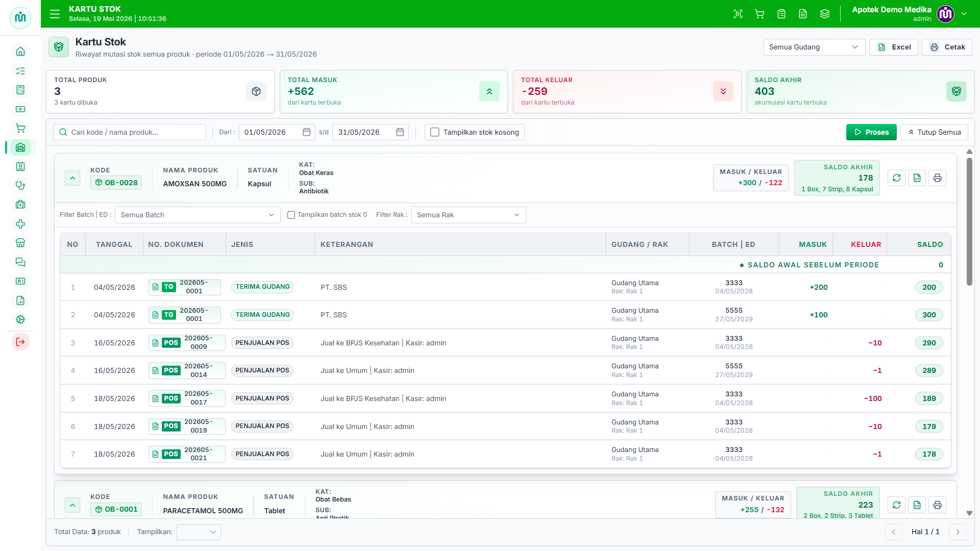The width and height of the screenshot is (980, 551).
Task: Collapse the AMOXSAN 500MG card chevron
Action: point(72,178)
